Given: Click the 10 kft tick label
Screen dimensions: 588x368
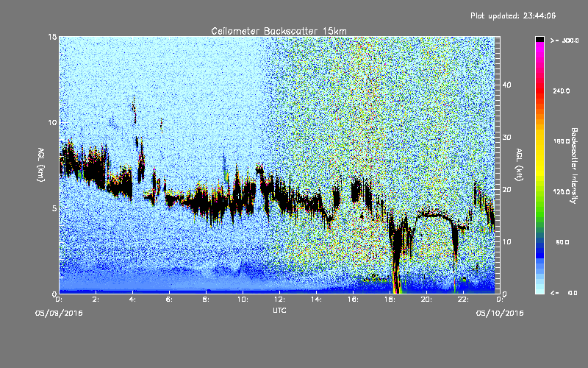Looking at the screenshot, I should pos(506,241).
